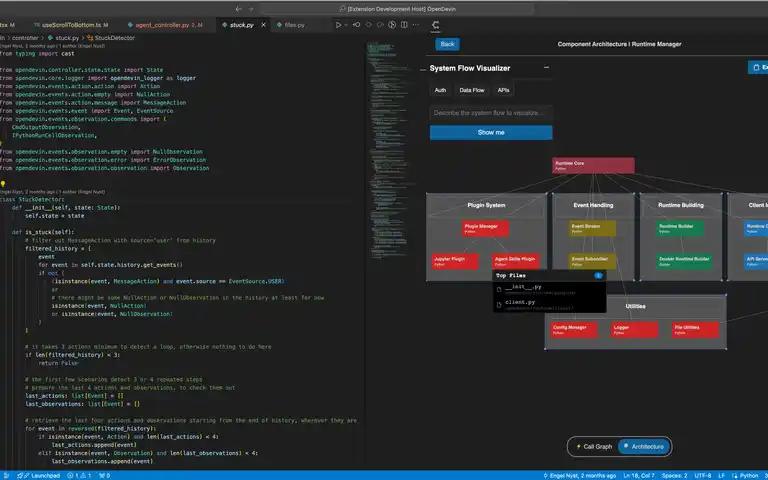The width and height of the screenshot is (768, 480).
Task: Click the UTF-8 encoding indicator
Action: pos(702,476)
